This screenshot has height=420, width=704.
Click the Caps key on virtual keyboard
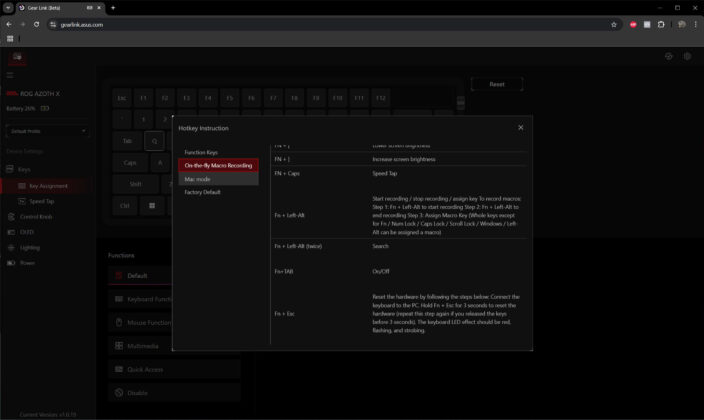(x=130, y=163)
